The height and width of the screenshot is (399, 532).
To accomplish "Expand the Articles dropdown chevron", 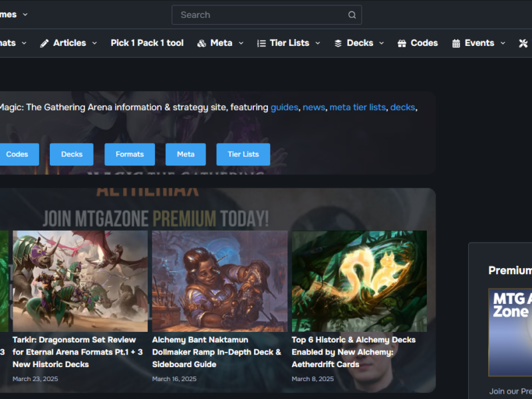I will tap(94, 43).
